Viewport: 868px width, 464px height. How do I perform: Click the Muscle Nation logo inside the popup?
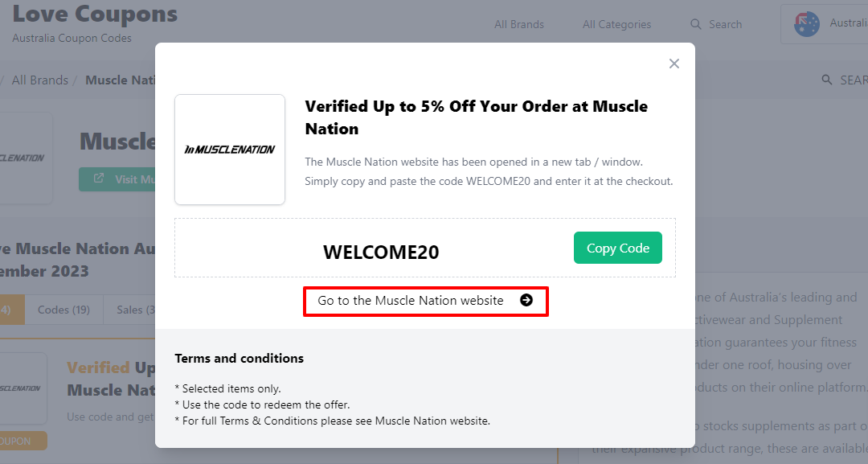point(230,150)
